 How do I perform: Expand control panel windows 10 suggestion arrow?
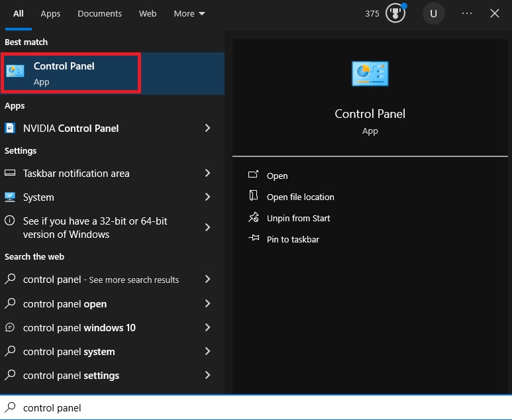207,327
